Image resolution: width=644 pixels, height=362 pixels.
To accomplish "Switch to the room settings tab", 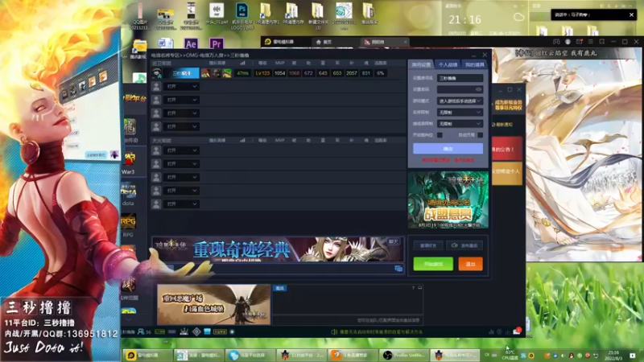I will [x=421, y=64].
